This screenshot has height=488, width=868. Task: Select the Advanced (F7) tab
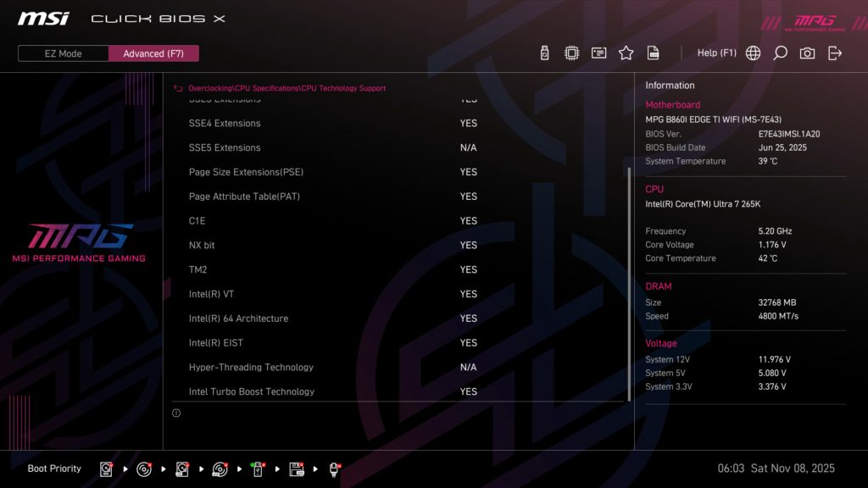153,53
